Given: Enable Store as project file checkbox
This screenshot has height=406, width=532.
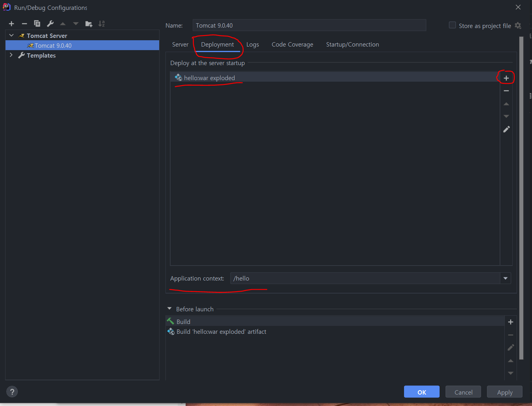Looking at the screenshot, I should point(453,25).
